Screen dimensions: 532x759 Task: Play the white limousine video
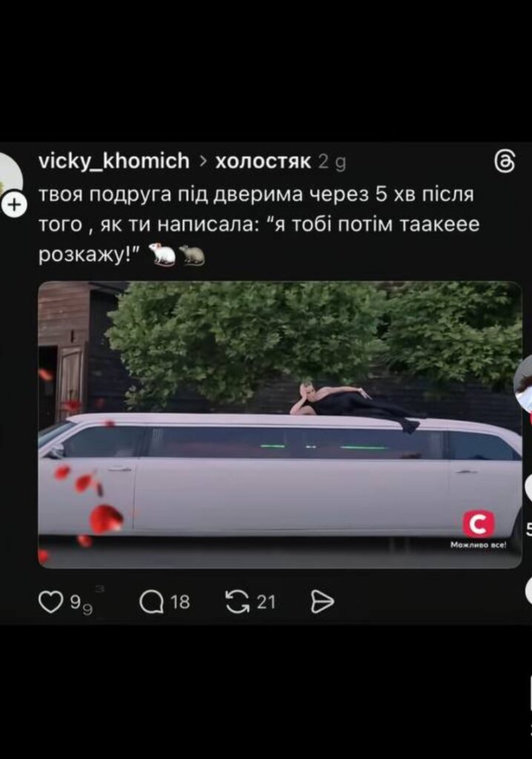tap(280, 425)
